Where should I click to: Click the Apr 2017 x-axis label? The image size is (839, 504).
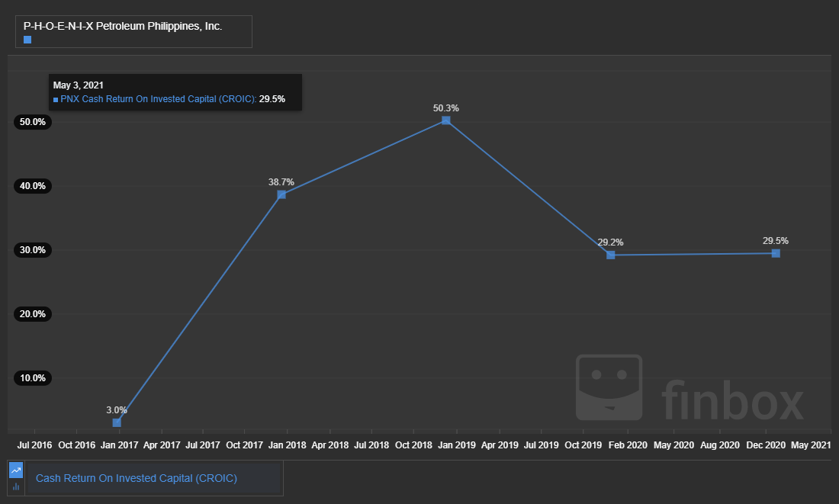(162, 445)
